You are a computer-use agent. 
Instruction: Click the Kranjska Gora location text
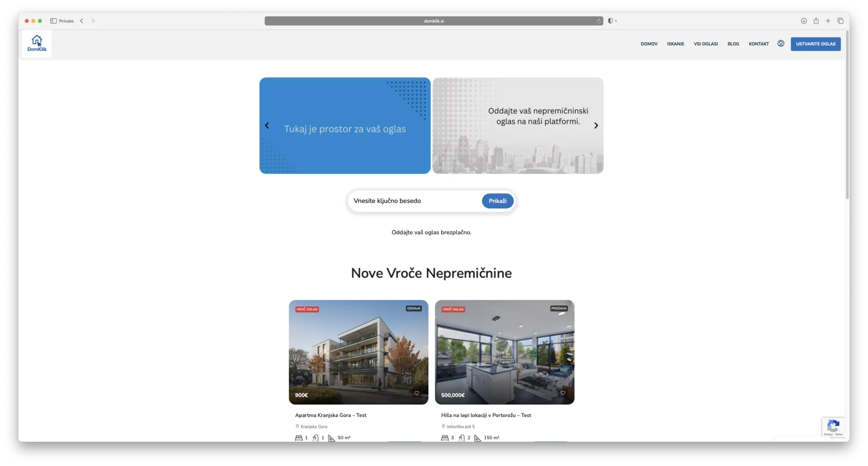pyautogui.click(x=314, y=426)
